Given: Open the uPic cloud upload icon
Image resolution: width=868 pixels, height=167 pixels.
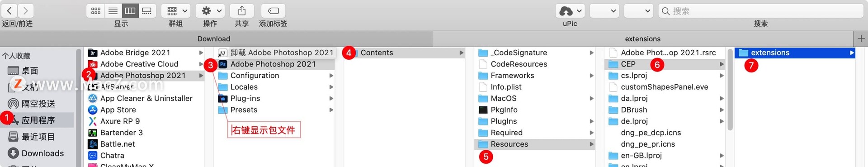Looking at the screenshot, I should 570,10.
